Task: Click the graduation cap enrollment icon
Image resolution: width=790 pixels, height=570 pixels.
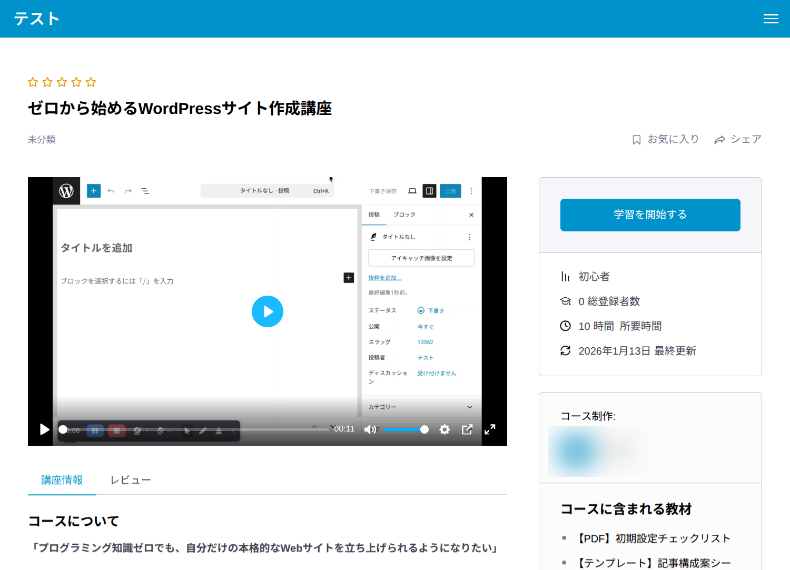Action: coord(565,301)
